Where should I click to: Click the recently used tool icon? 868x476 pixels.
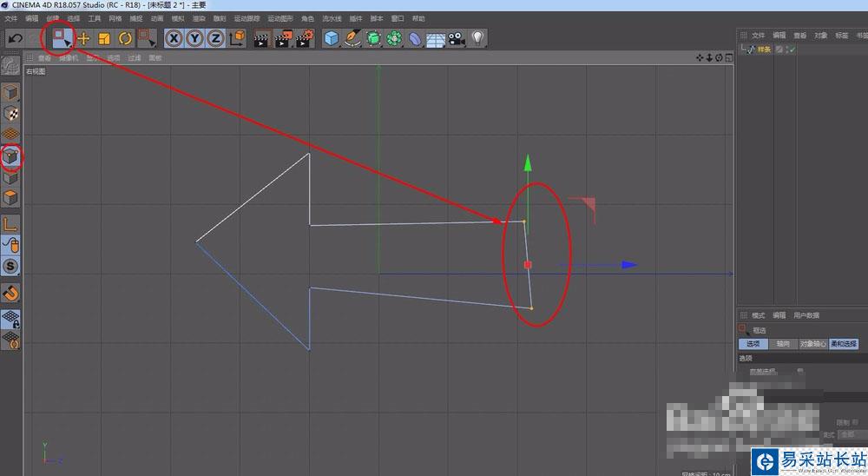[x=147, y=38]
